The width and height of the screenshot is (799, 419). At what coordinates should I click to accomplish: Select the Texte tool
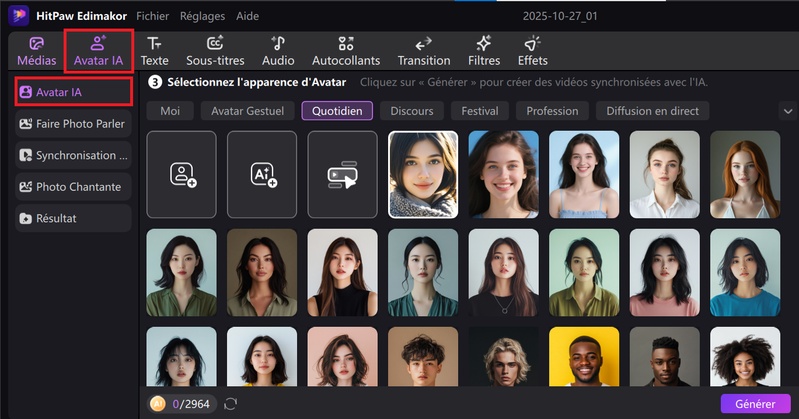(154, 50)
